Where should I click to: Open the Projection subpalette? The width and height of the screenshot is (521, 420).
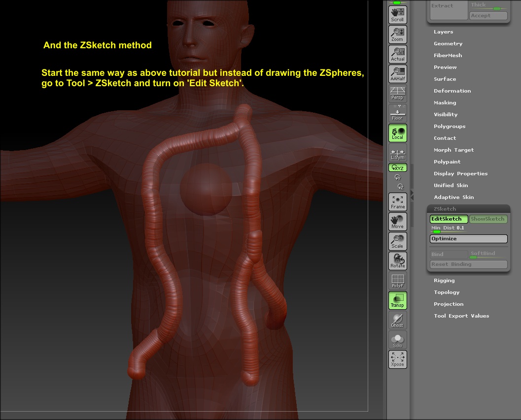(449, 304)
